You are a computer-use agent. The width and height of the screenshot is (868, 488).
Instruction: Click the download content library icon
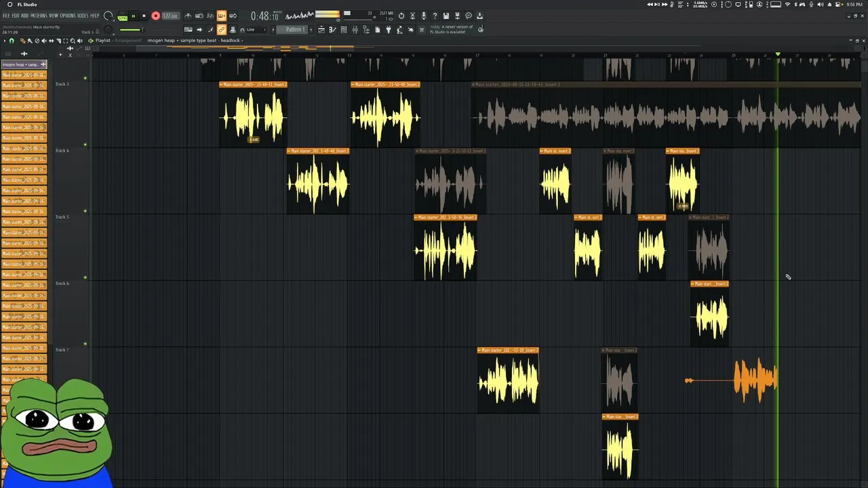click(x=479, y=16)
